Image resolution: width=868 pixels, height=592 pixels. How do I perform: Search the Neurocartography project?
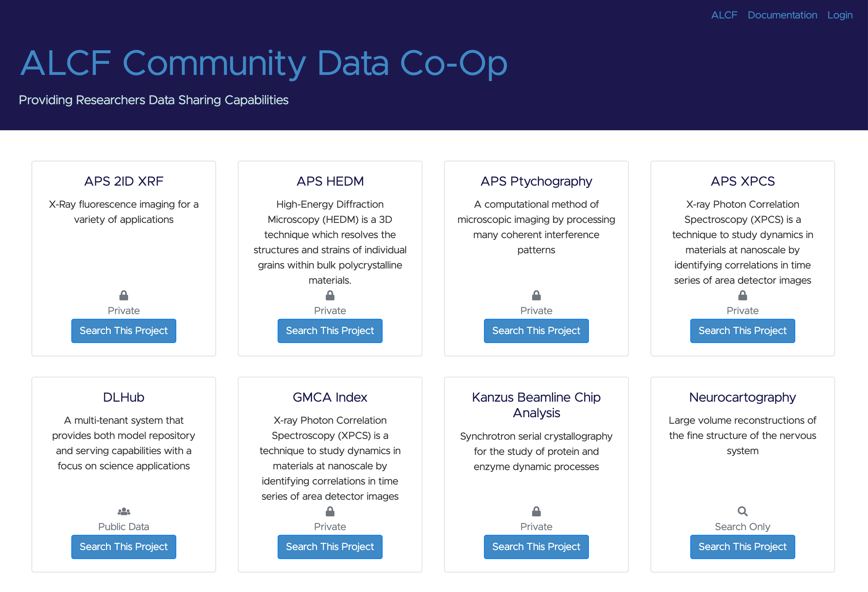tap(742, 546)
